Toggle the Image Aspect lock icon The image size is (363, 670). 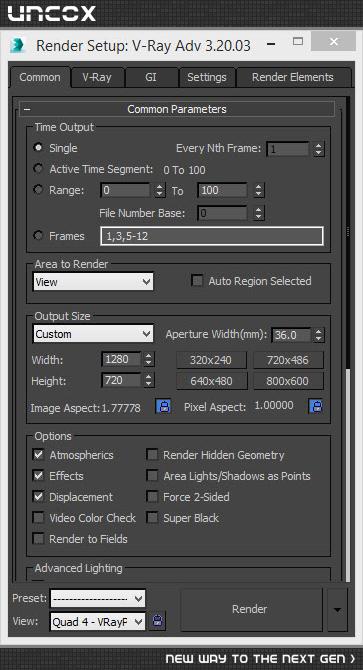tap(163, 406)
